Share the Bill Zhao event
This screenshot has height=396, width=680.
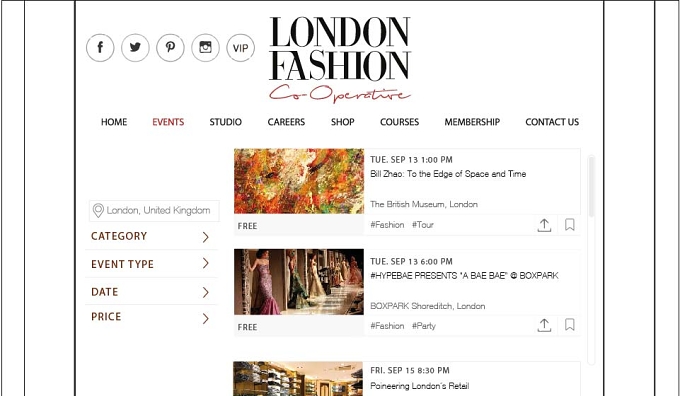(x=544, y=225)
